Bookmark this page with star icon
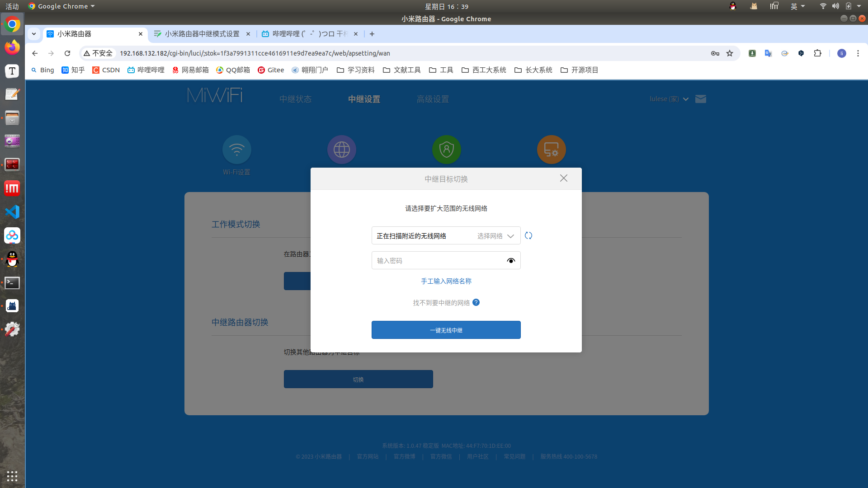This screenshot has width=868, height=488. [730, 53]
